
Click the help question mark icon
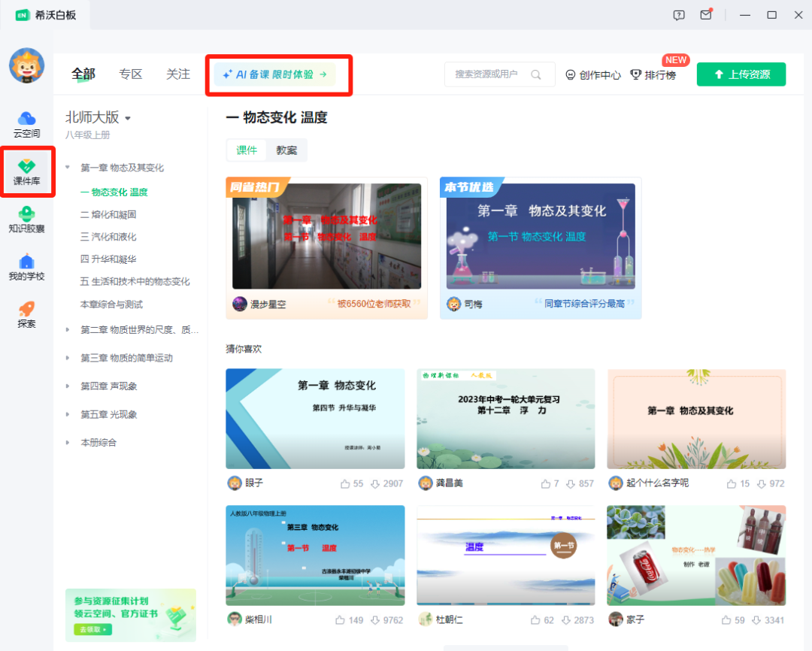[x=679, y=14]
